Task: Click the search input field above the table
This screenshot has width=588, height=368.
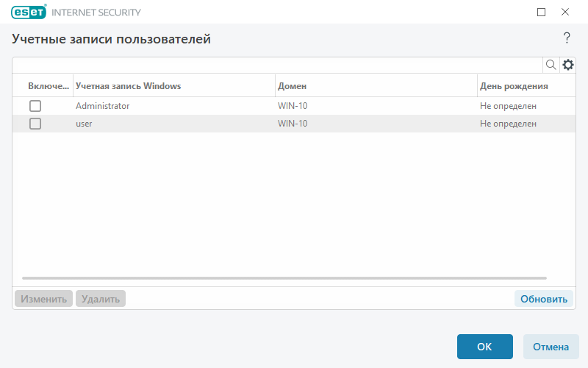Action: click(x=278, y=65)
